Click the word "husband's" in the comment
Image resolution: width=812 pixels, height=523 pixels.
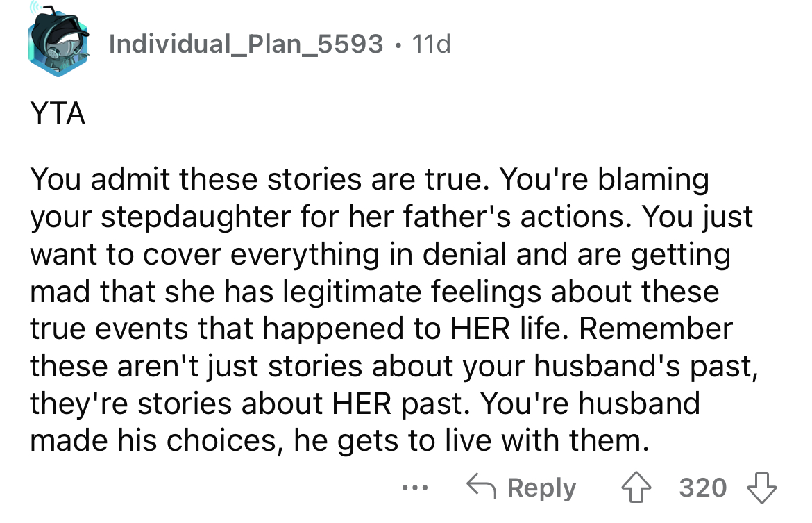[586, 366]
